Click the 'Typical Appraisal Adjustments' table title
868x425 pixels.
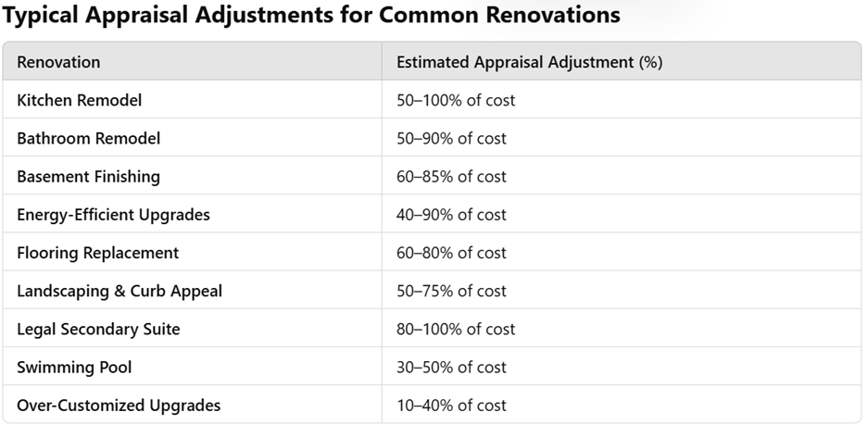pos(311,16)
